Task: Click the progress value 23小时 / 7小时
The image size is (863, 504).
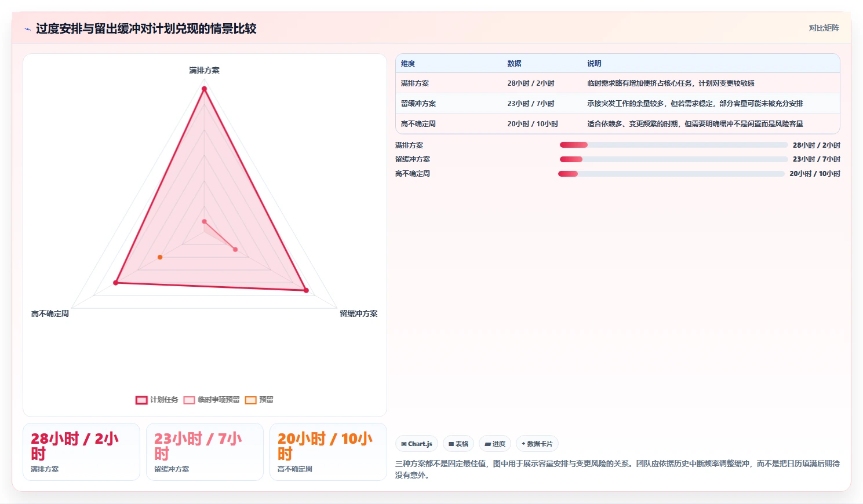Action: 817,159
